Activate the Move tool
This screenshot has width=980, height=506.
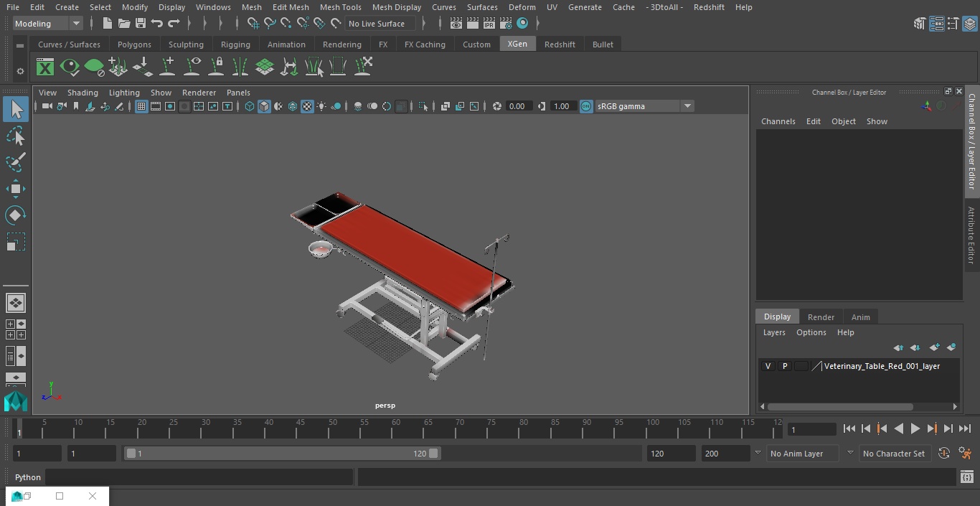15,189
